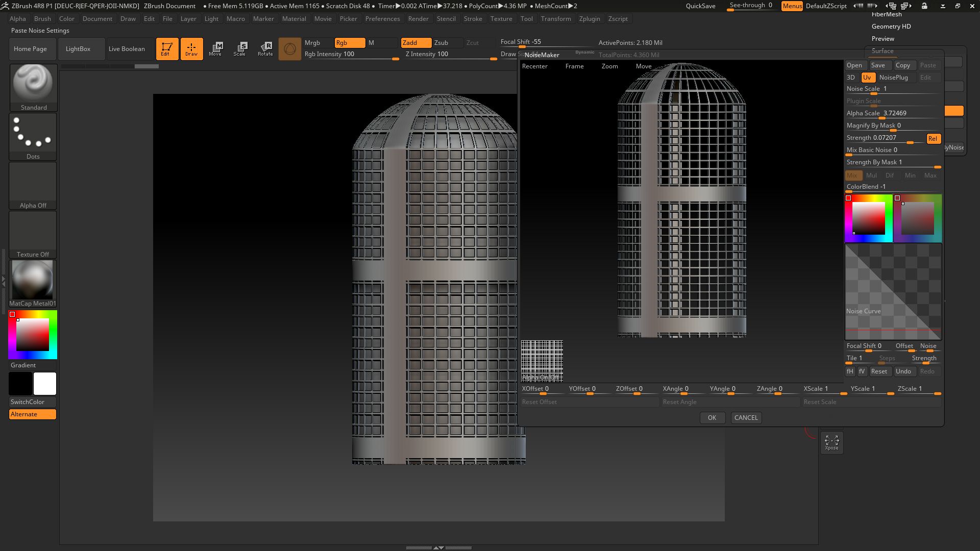Select the Move tool icon

tap(215, 49)
